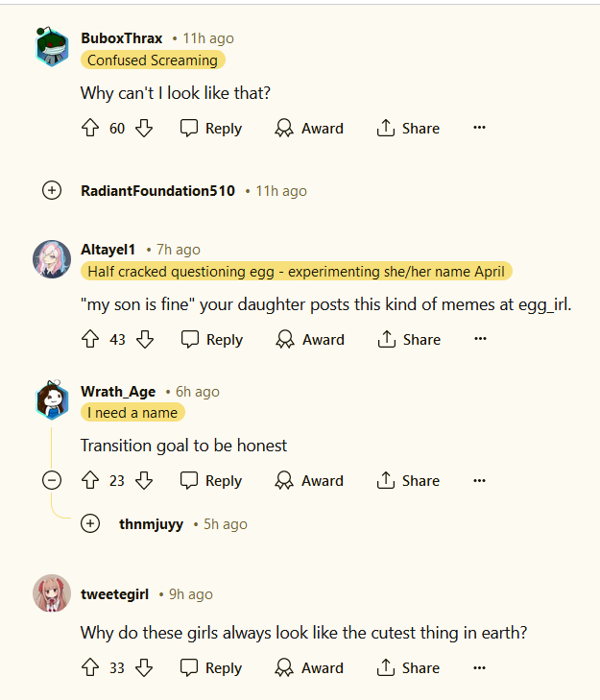Award Altayel1's comment
Image resolution: width=600 pixels, height=700 pixels.
point(309,340)
